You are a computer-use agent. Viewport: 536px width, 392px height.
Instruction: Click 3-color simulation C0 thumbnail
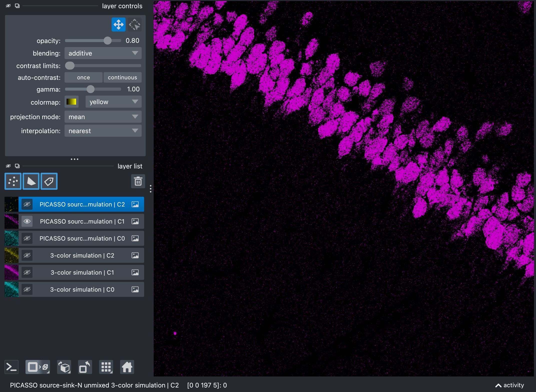click(12, 289)
